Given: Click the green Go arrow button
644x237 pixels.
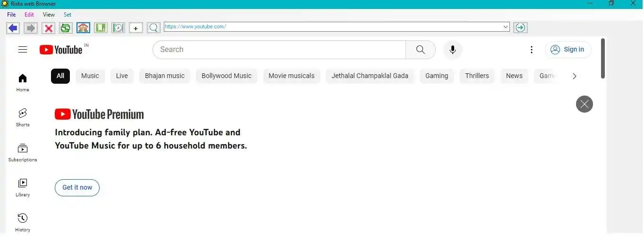Looking at the screenshot, I should click(x=520, y=27).
